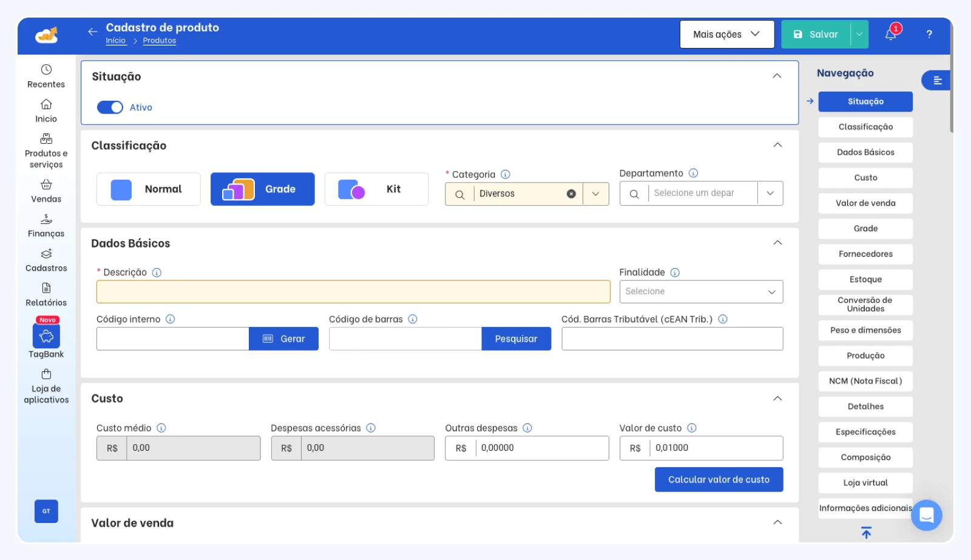The width and height of the screenshot is (971, 560).
Task: Open the notifications bell
Action: [891, 34]
